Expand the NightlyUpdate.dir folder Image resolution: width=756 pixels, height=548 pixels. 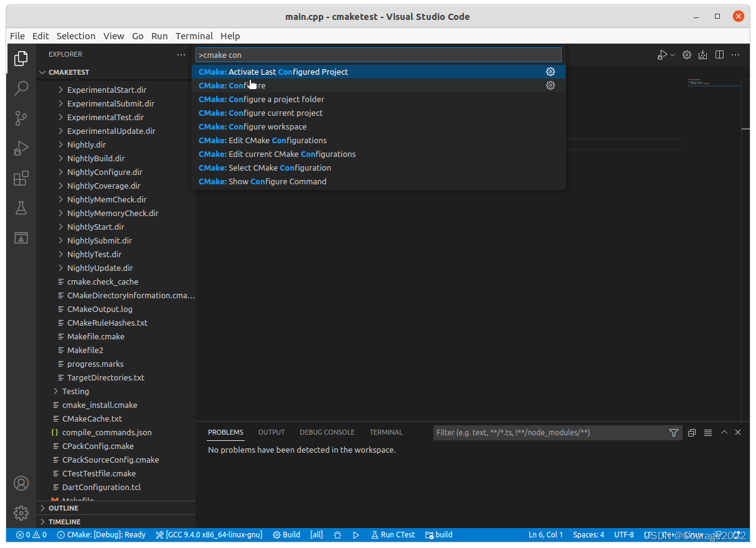[x=116, y=268]
